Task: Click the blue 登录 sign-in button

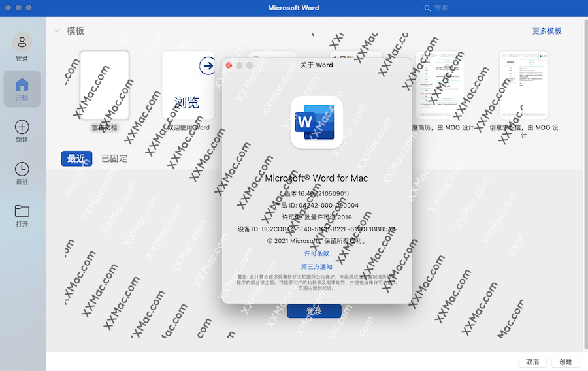Action: tap(314, 311)
